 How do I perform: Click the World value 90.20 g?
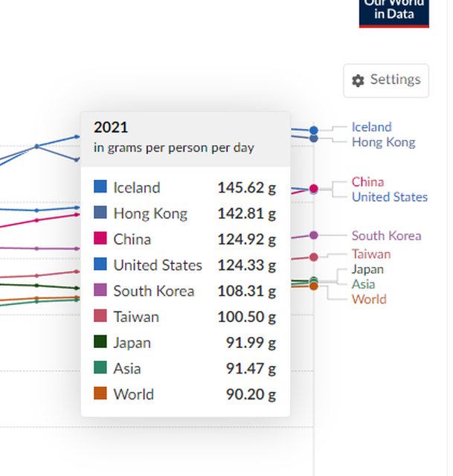251,394
